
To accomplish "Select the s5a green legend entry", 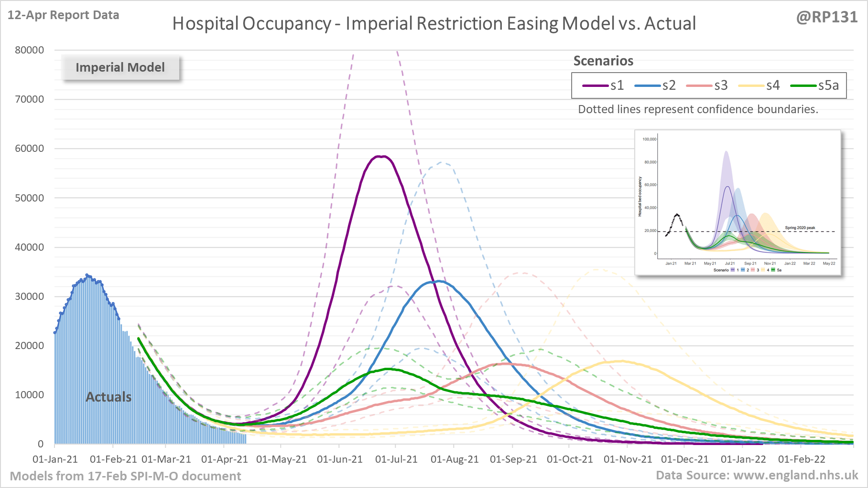I will pos(814,85).
